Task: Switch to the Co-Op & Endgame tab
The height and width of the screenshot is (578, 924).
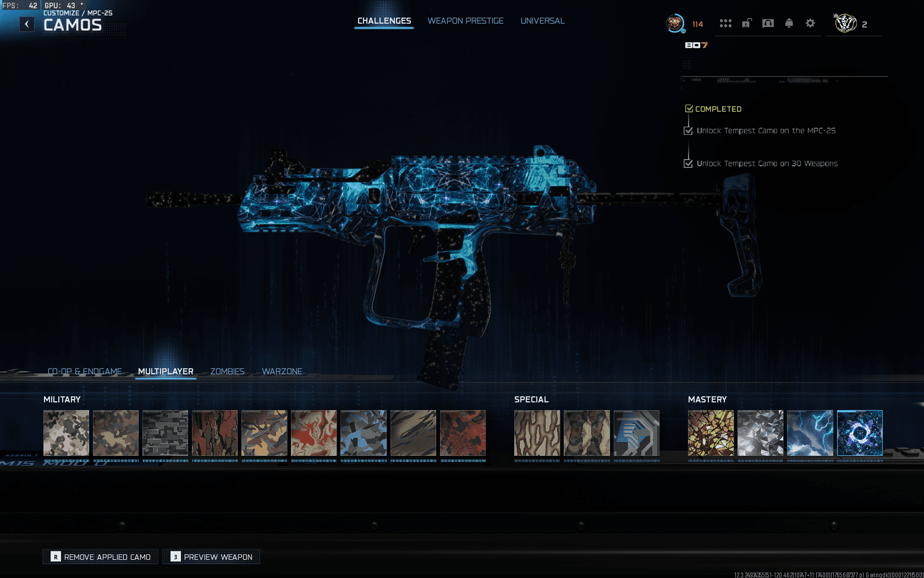Action: click(85, 371)
